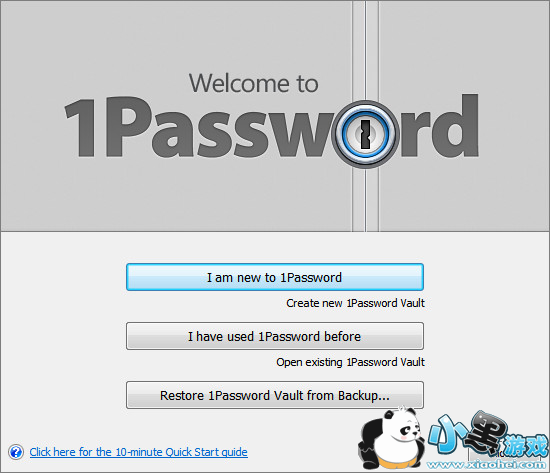Click the blue 小黑 logo characters
This screenshot has width=550, height=473.
click(467, 434)
